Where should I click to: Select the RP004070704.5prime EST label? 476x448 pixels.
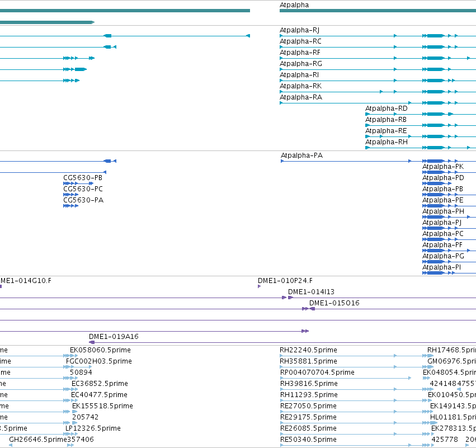pos(317,373)
